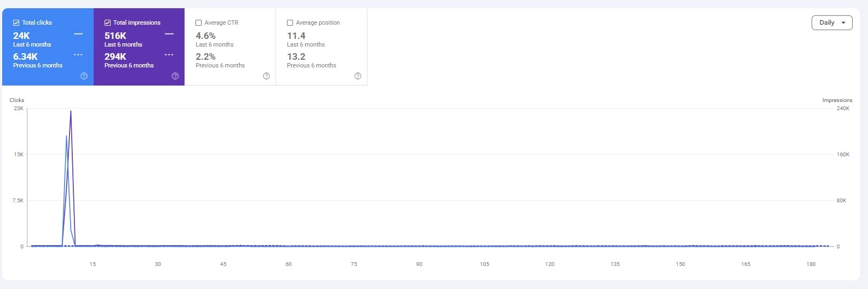Screen dimensions: 868x289
Task: Click the 11.4 average position value
Action: click(x=296, y=36)
